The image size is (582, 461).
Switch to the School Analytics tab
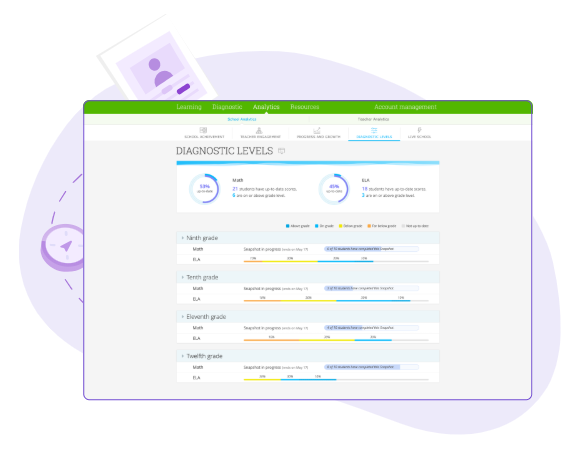[x=242, y=119]
